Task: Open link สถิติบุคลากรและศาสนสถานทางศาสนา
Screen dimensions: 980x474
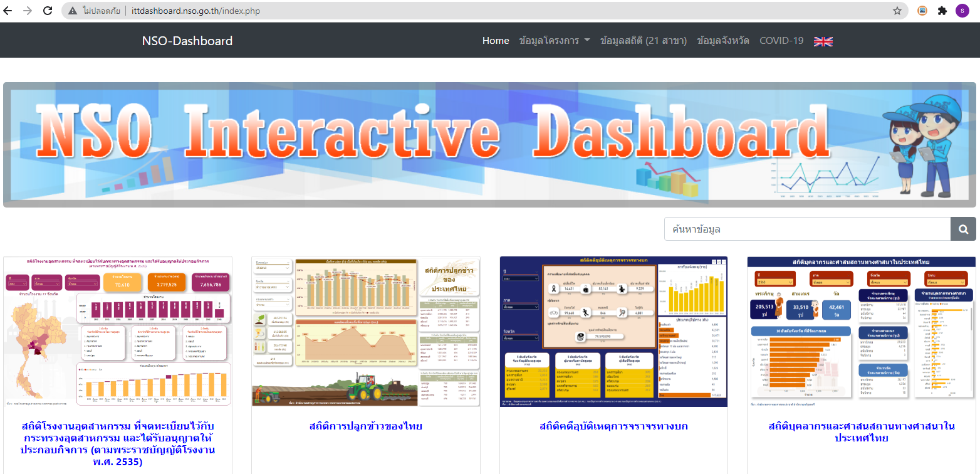Action: tap(862, 432)
